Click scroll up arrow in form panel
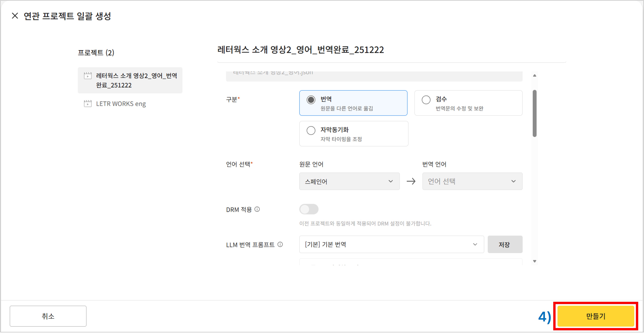Viewport: 644px width, 333px height. [535, 75]
